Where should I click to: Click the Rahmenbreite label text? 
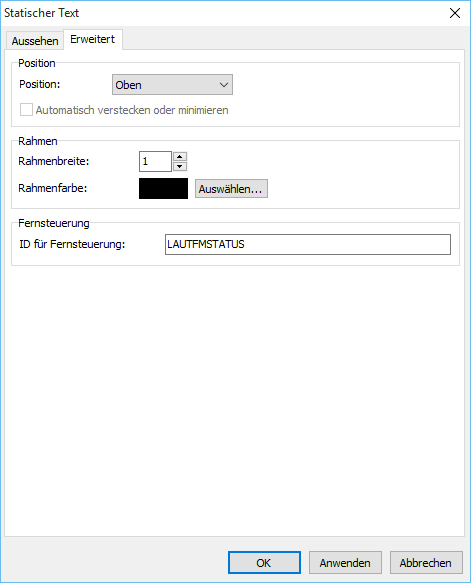(54, 161)
